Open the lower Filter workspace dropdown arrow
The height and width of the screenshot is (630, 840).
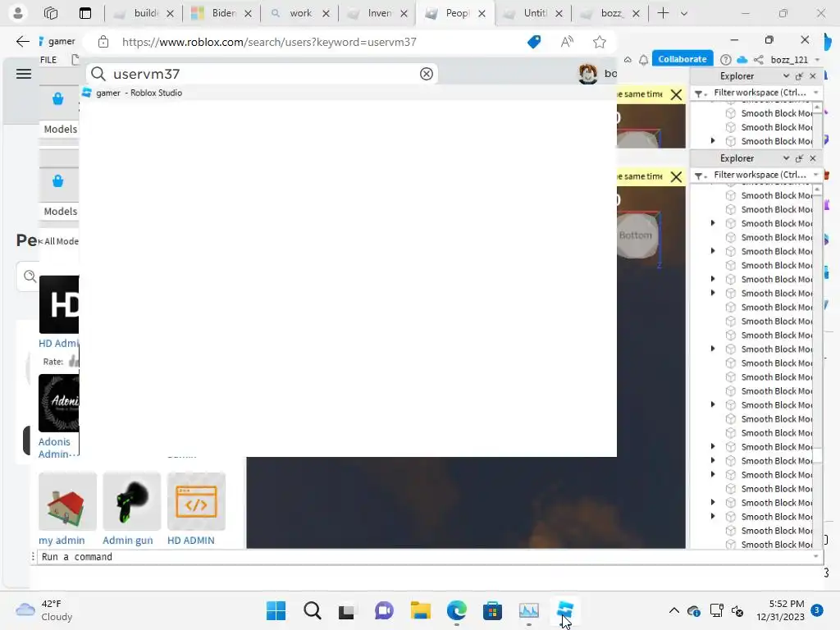point(816,176)
